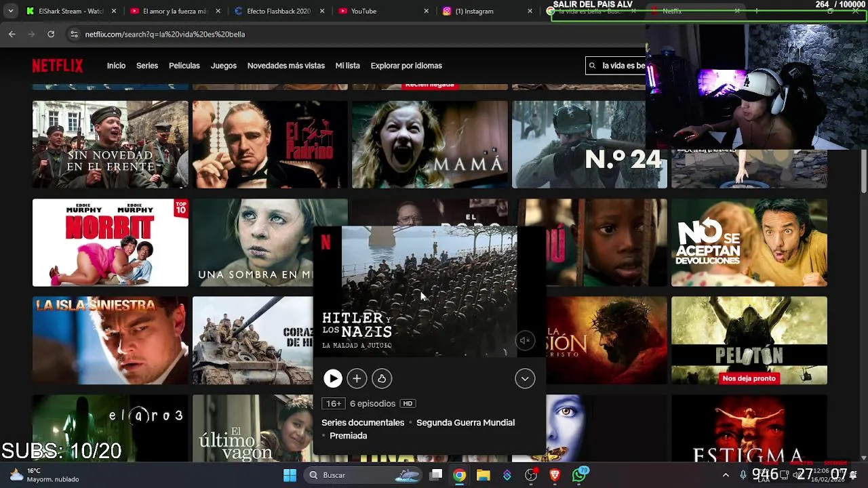868x488 pixels.
Task: Open Norbit movie thumbnail
Action: (111, 243)
